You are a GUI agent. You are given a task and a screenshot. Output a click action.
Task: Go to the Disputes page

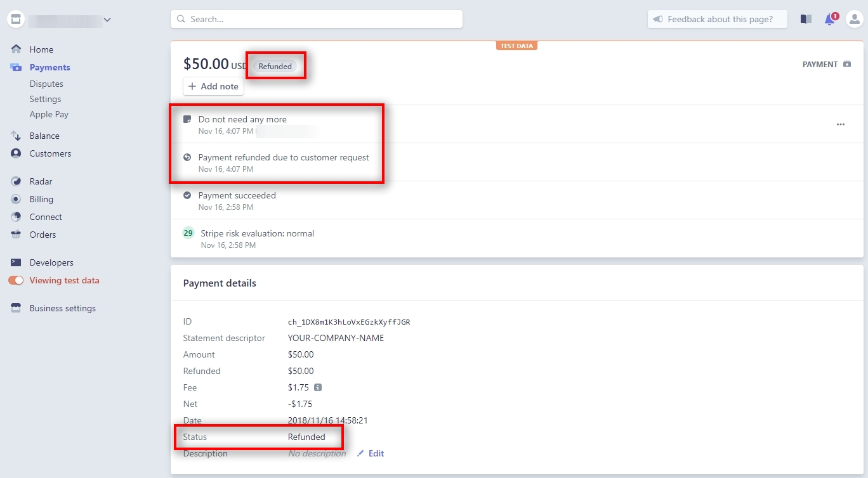tap(46, 83)
